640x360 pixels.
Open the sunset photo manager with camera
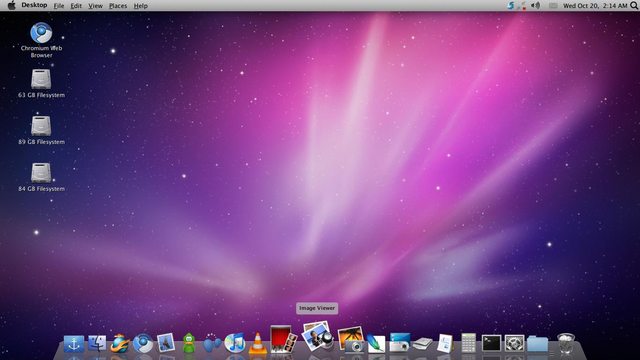click(351, 339)
